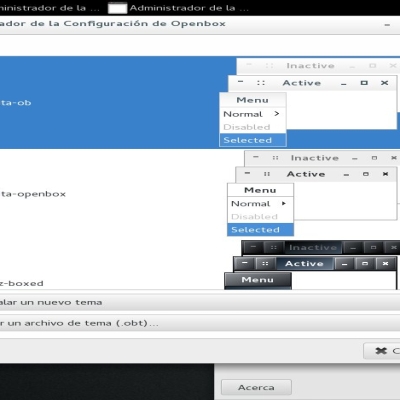Image resolution: width=400 pixels, height=400 pixels.
Task: Select the z-boxed theme row
Action: pyautogui.click(x=200, y=264)
